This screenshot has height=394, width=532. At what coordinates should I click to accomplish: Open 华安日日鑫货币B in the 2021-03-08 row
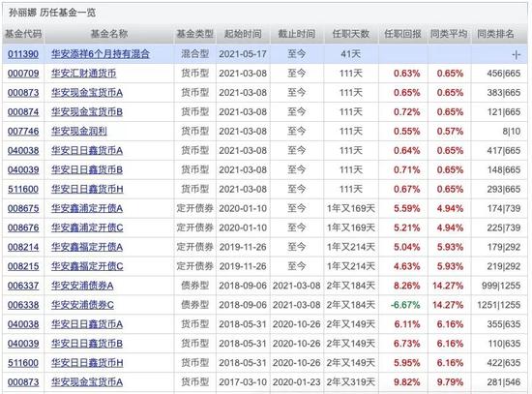(87, 169)
